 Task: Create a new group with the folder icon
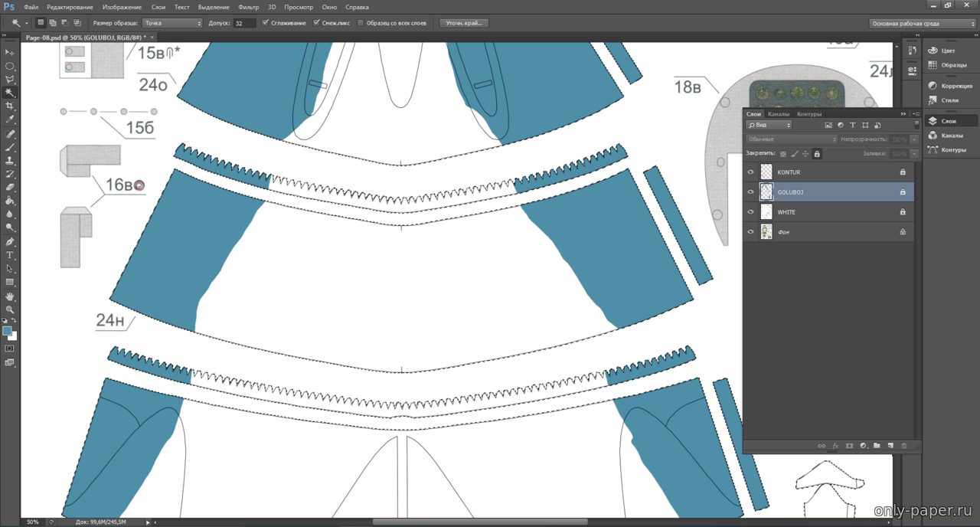pyautogui.click(x=877, y=446)
